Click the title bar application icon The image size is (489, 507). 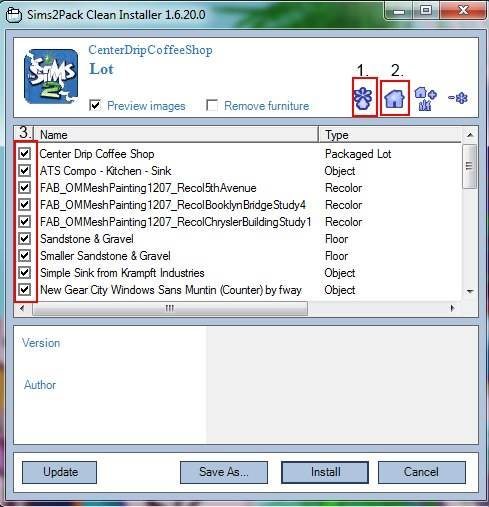click(x=14, y=15)
